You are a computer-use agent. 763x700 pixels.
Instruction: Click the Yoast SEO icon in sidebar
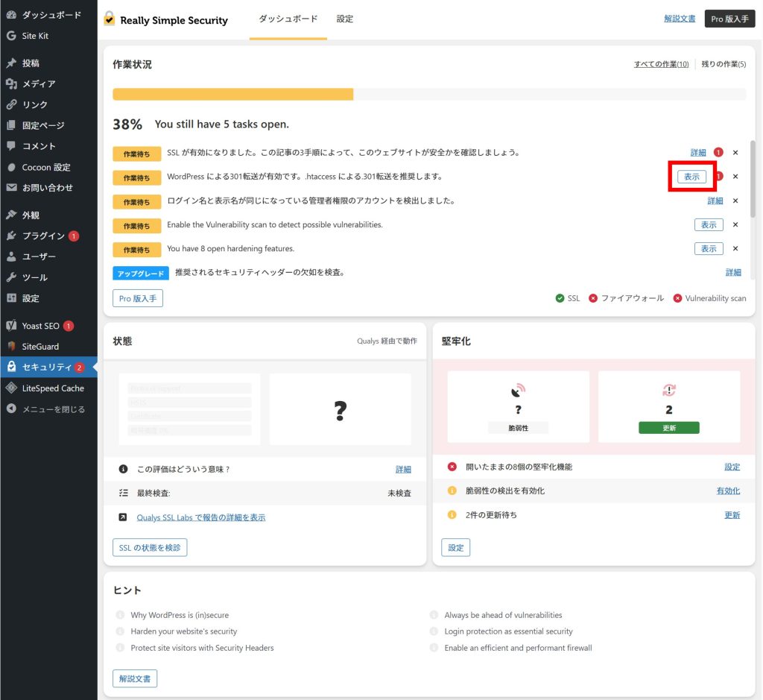pos(11,326)
